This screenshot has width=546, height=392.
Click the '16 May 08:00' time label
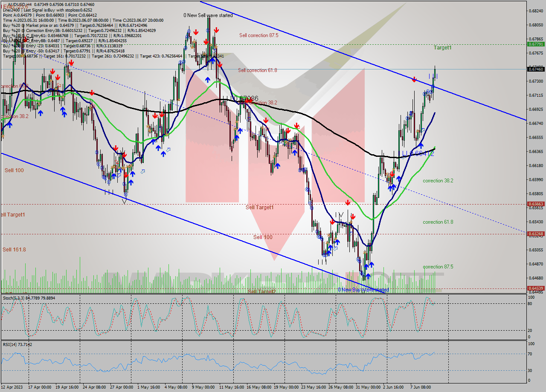point(258,387)
